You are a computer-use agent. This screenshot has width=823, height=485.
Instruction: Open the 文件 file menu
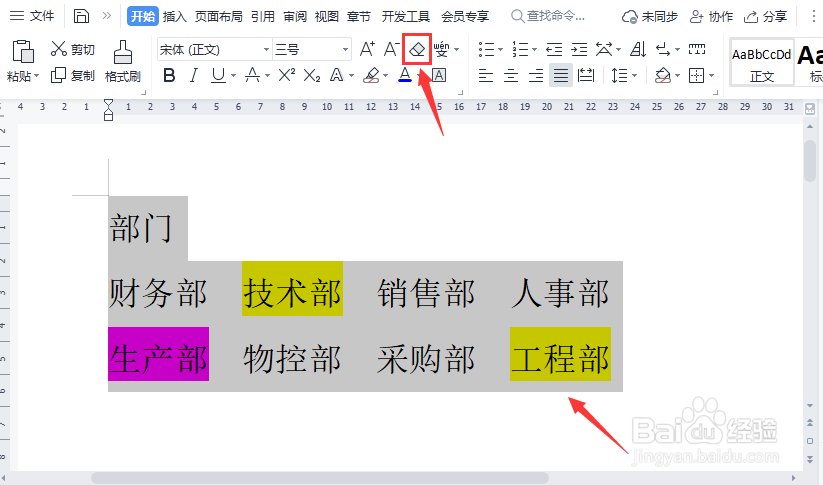tap(33, 16)
